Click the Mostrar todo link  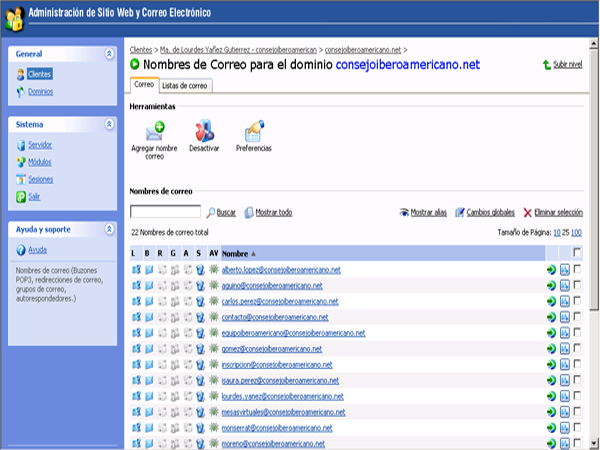pyautogui.click(x=274, y=212)
